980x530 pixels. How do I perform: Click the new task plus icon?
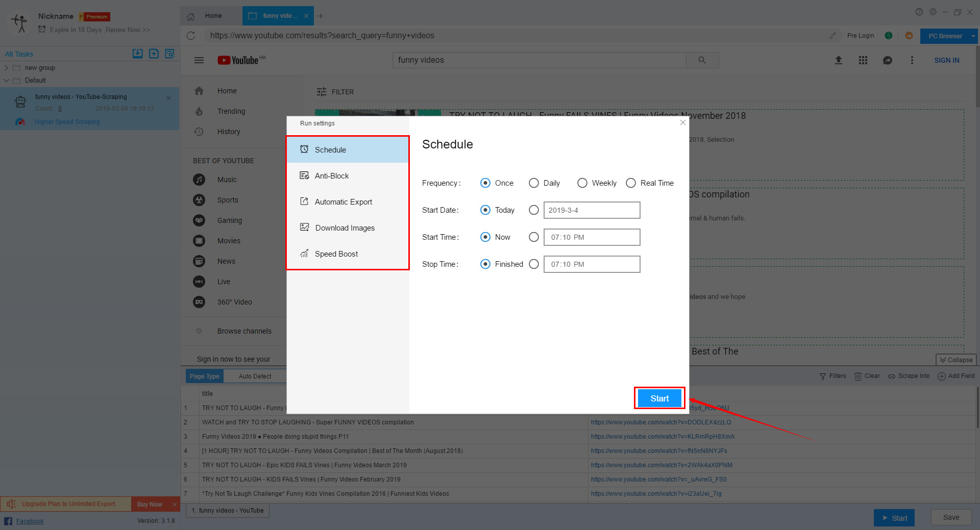[x=154, y=54]
